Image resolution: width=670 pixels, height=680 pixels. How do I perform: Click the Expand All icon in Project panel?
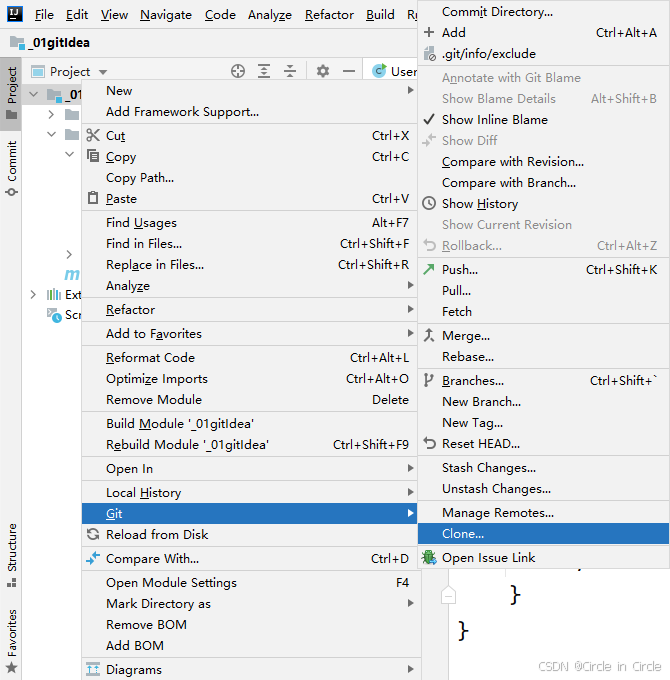(x=264, y=71)
